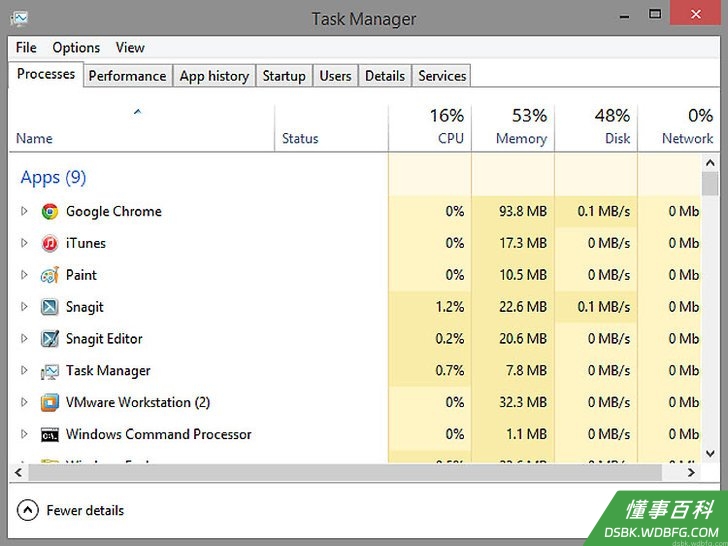Click the Task Manager process icon

coord(50,371)
